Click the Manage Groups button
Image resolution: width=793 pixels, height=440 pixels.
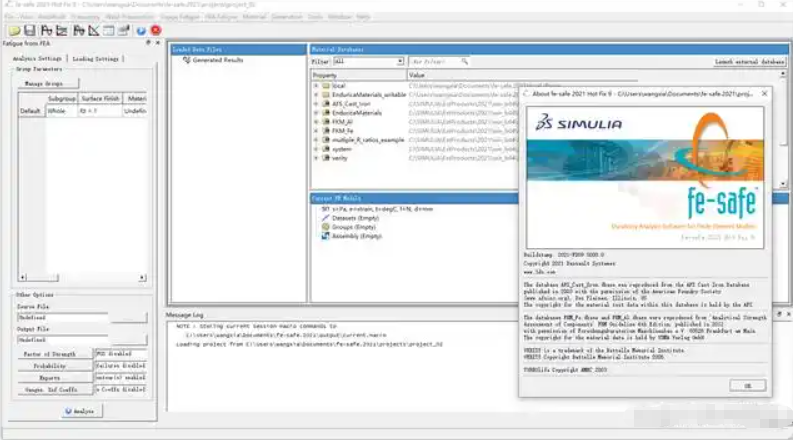coord(44,83)
